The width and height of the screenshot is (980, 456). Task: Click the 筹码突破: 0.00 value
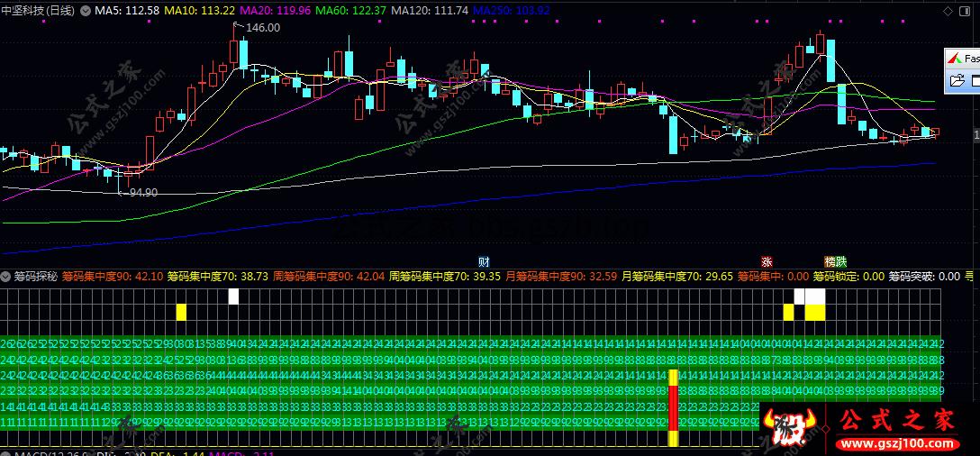pos(924,276)
